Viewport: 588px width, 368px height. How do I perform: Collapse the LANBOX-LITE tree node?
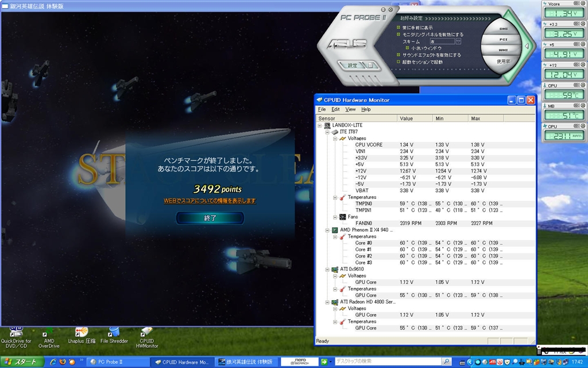320,125
